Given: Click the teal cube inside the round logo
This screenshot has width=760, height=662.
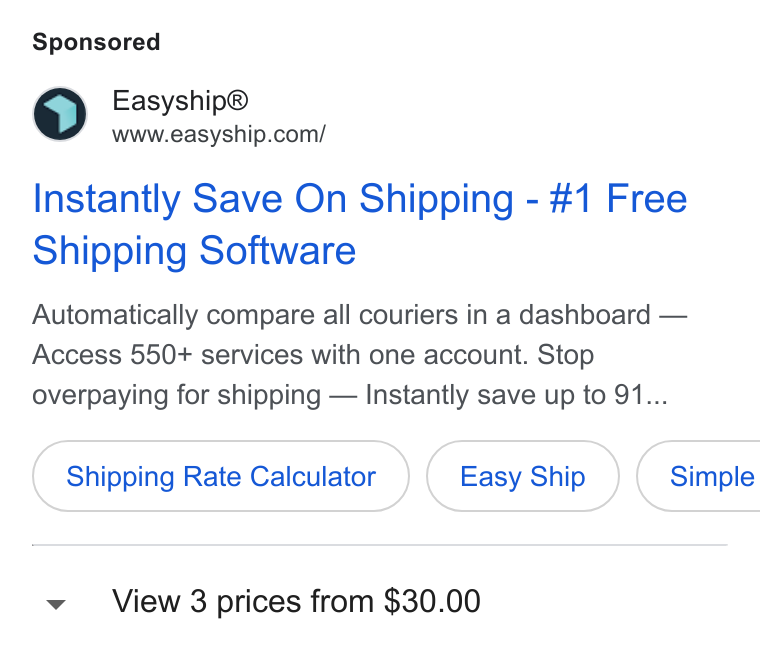Looking at the screenshot, I should [x=63, y=113].
